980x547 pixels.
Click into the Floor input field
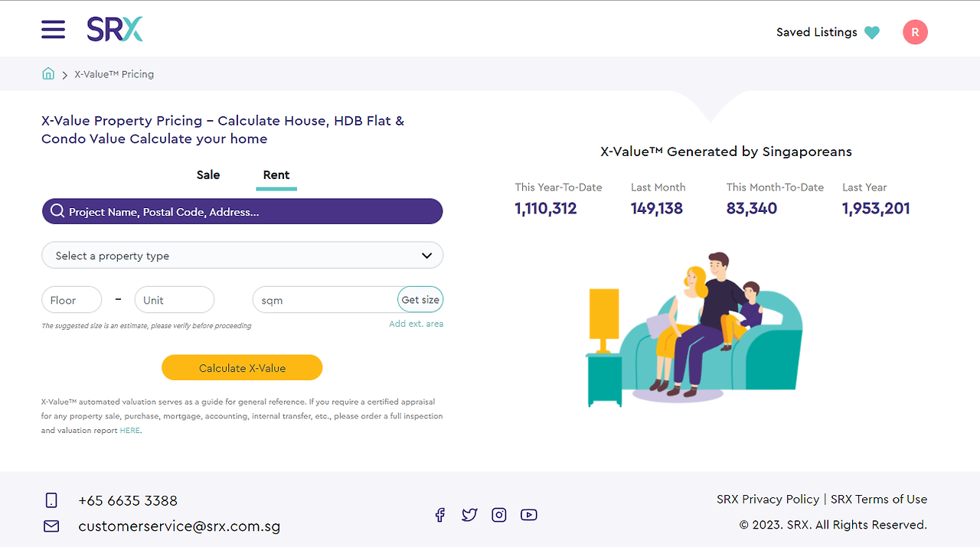[71, 300]
